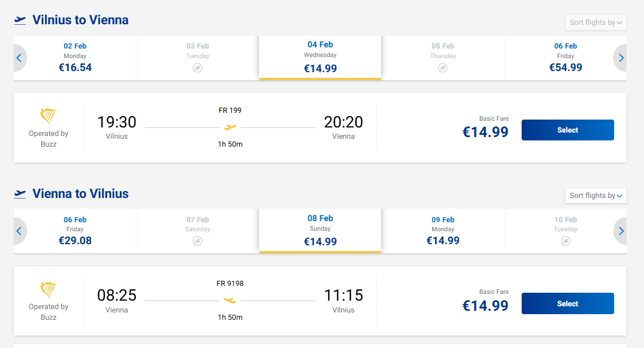Viewport: 644px width, 348px height.
Task: Click the no-flight icon under 10 Feb Tuesday
Action: 566,241
